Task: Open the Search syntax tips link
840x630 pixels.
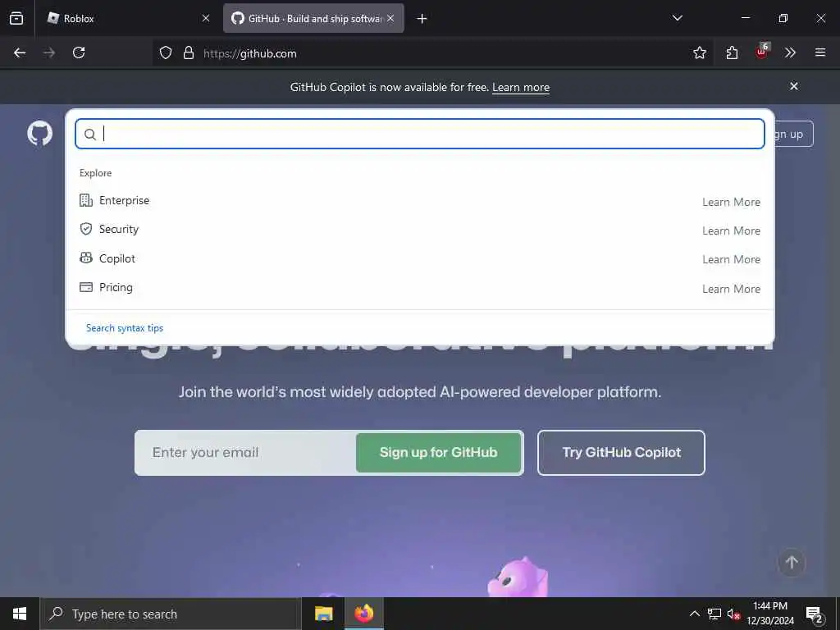Action: [125, 328]
